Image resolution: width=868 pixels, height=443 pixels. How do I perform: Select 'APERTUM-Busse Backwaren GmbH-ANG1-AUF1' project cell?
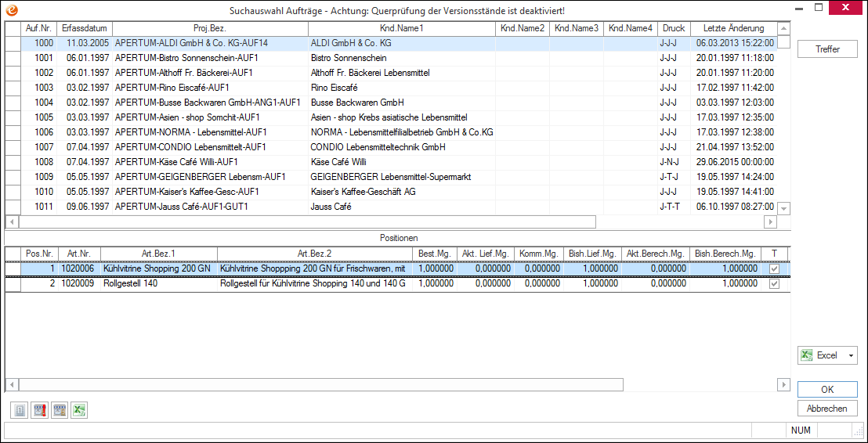(x=211, y=103)
